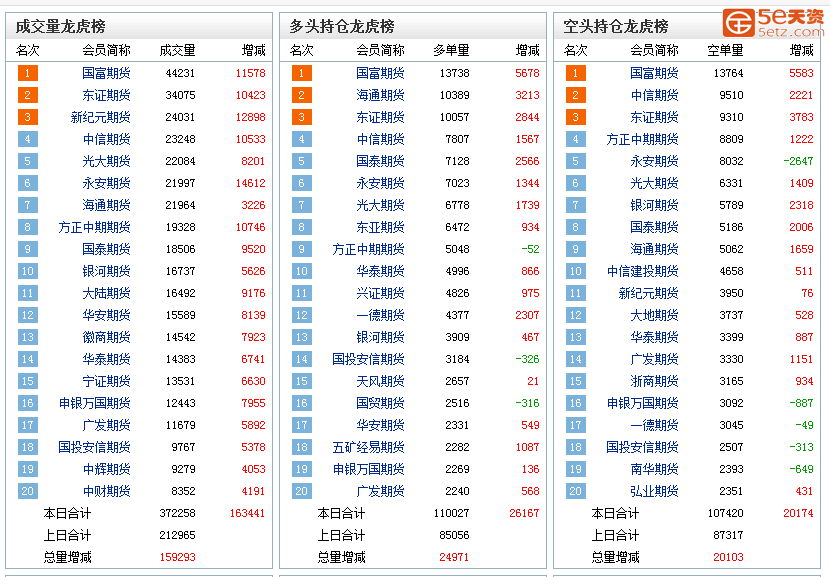Viewport: 830px width, 577px height.
Task: Click orange rank 1 badge in 成交量龙虎榜
Action: click(x=28, y=73)
